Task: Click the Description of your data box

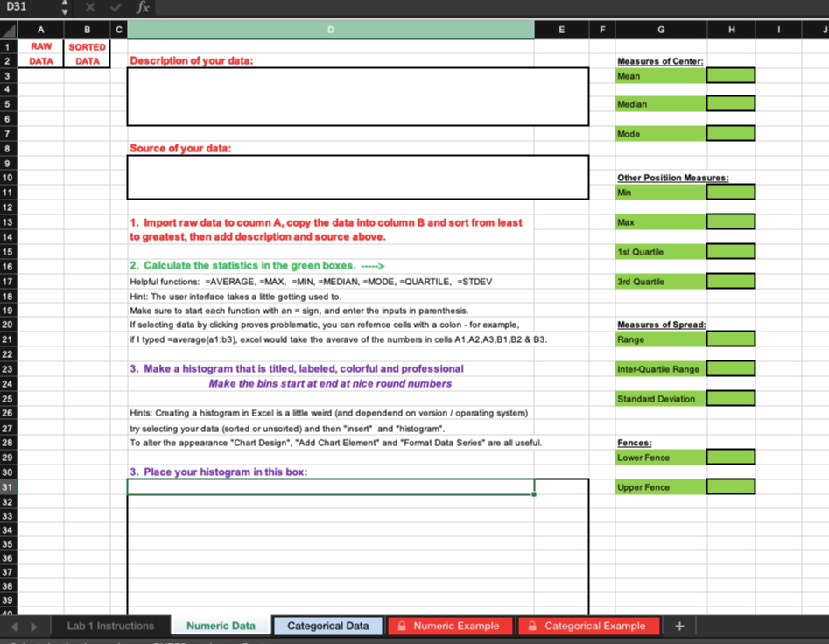Action: click(358, 96)
